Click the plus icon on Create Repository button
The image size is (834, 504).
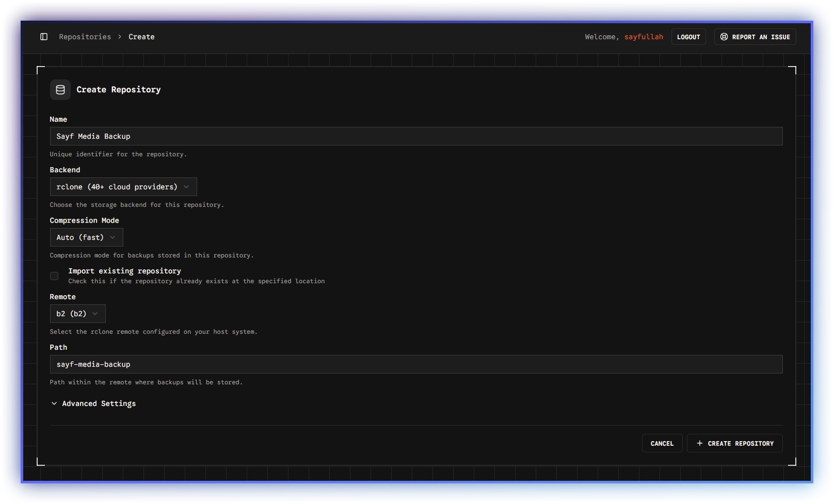700,443
